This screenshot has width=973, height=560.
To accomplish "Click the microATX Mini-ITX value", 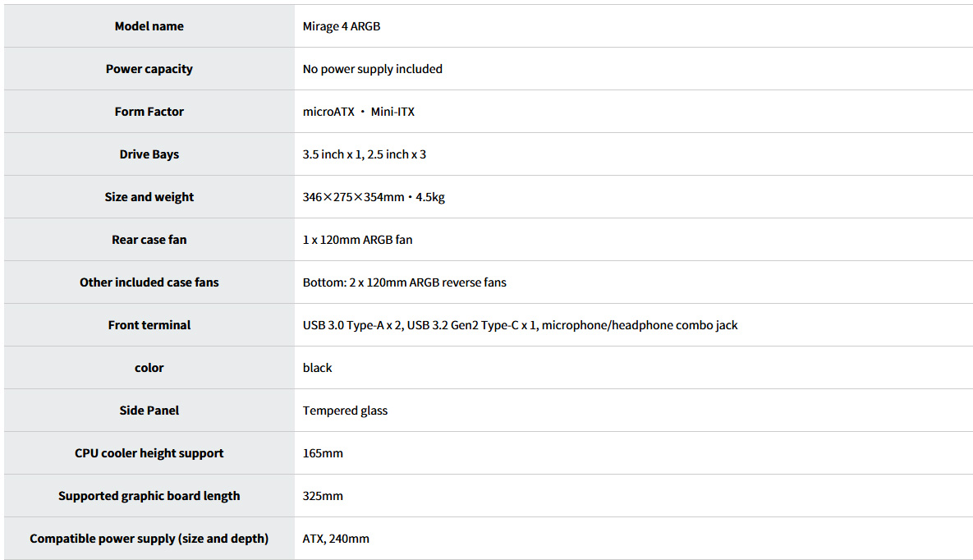I will (x=359, y=112).
